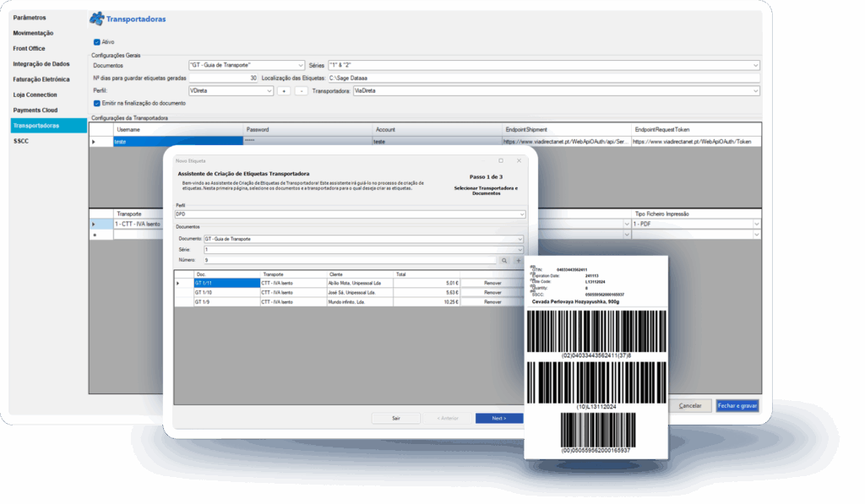This screenshot has height=504, width=865.
Task: Select the 'teste' Account cell
Action: (x=437, y=142)
